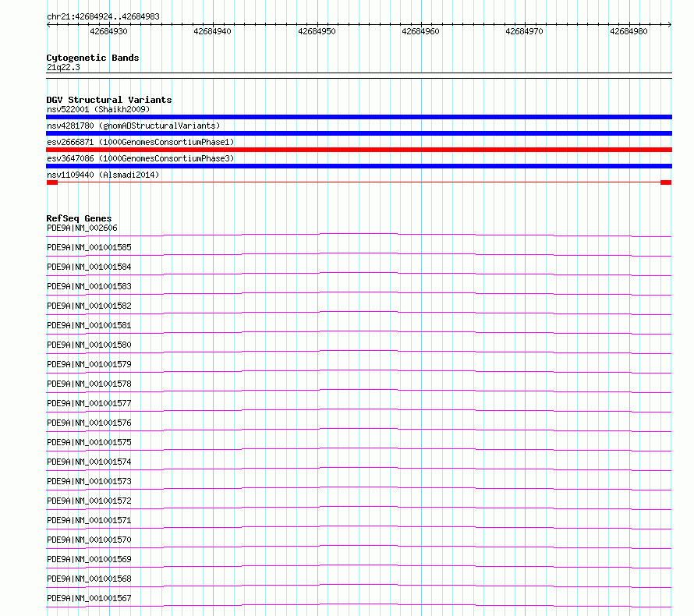Open transcript PDE9A|NM_001001567
The height and width of the screenshot is (616, 694).
[89, 598]
